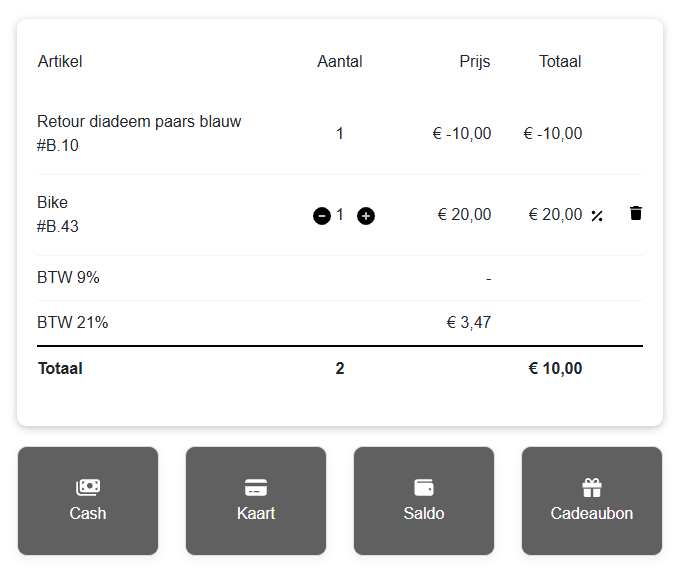This screenshot has height=572, width=676.
Task: Apply discount via percent icon on Bike
Action: pos(597,216)
